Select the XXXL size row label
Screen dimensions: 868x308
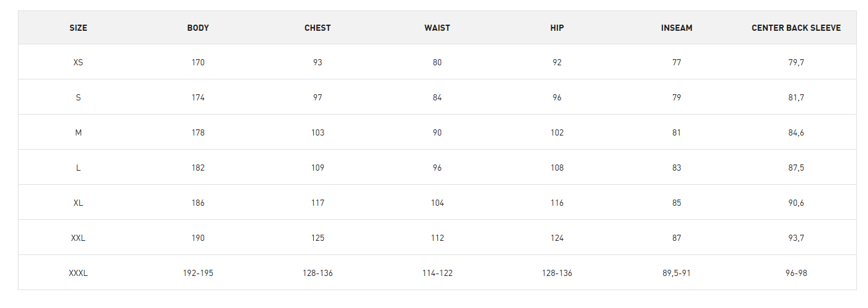(x=78, y=273)
